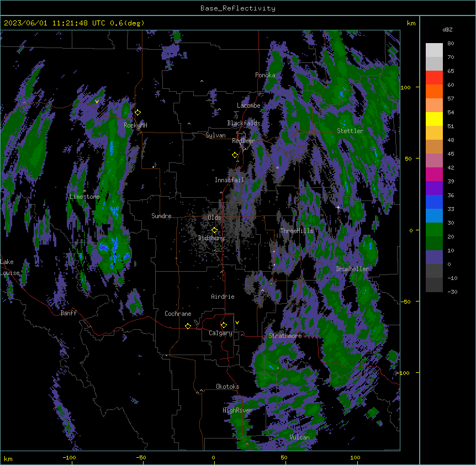The image size is (476, 465).
Task: Click the yellow marker above RockyMH
Action: point(137,113)
